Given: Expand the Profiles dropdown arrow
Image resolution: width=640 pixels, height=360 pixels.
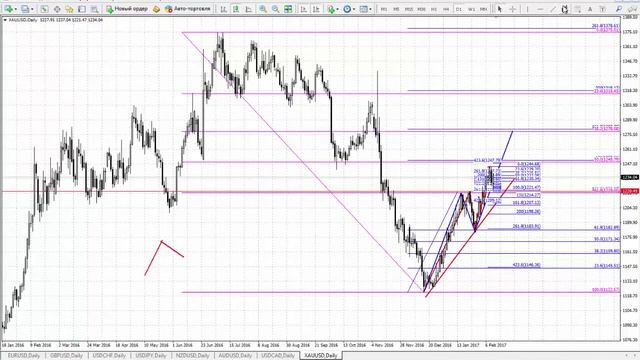Looking at the screenshot, I should (32, 9).
